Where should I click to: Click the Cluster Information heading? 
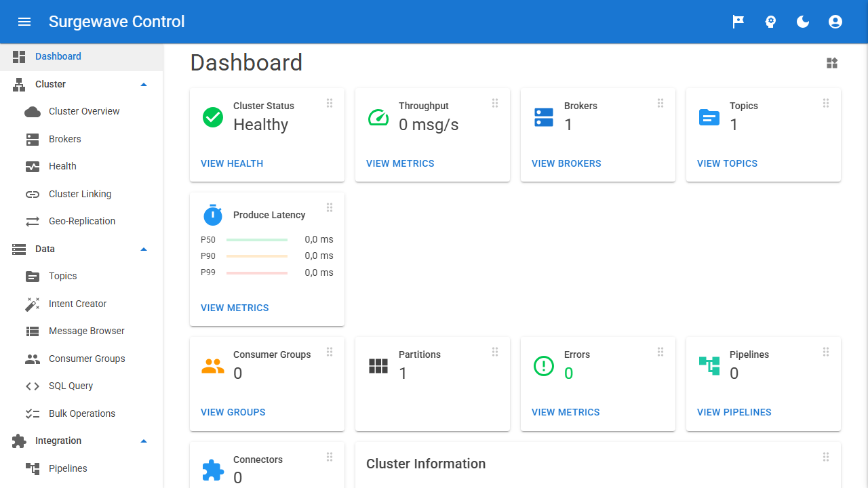point(426,464)
